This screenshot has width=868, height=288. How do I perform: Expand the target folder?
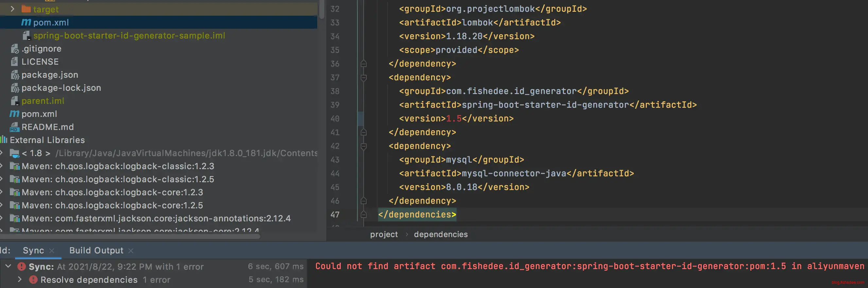click(x=12, y=9)
